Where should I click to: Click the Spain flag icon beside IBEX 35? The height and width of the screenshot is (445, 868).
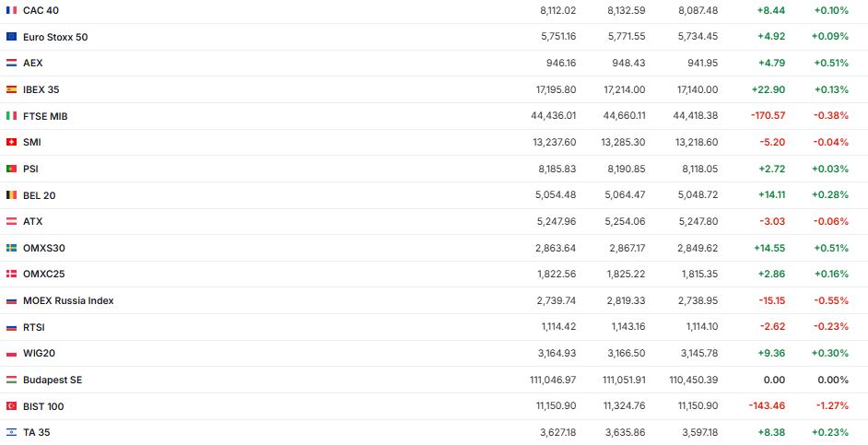[11, 89]
